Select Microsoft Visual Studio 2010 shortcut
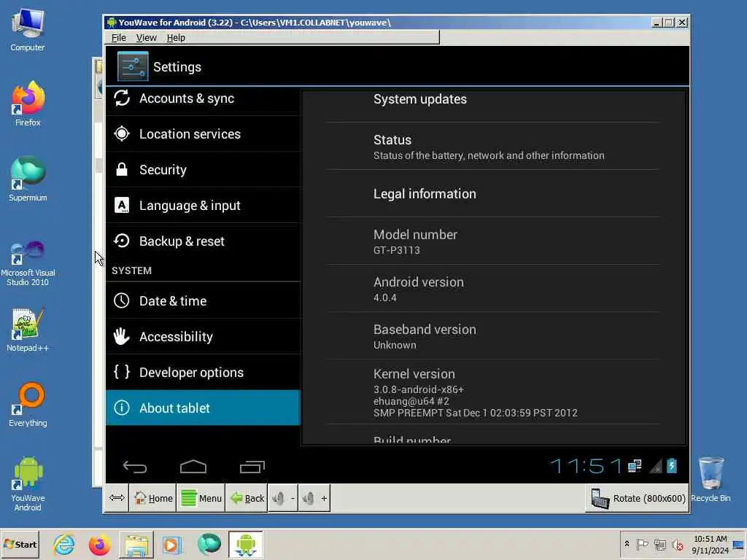The height and width of the screenshot is (560, 747). click(x=28, y=263)
